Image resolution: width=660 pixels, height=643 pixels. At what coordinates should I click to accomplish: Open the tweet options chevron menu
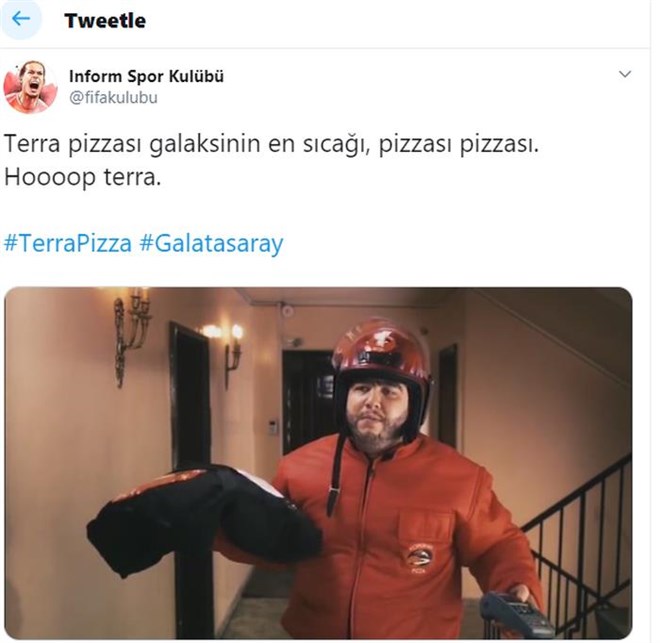click(x=625, y=74)
